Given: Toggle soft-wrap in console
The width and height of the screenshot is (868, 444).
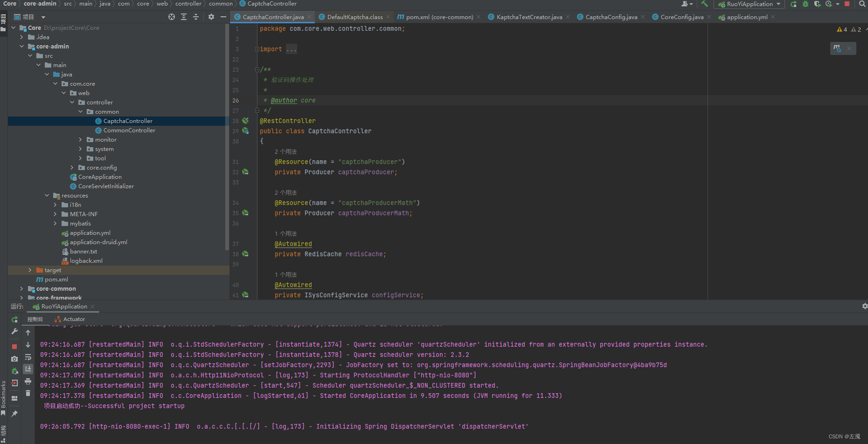Looking at the screenshot, I should point(28,357).
